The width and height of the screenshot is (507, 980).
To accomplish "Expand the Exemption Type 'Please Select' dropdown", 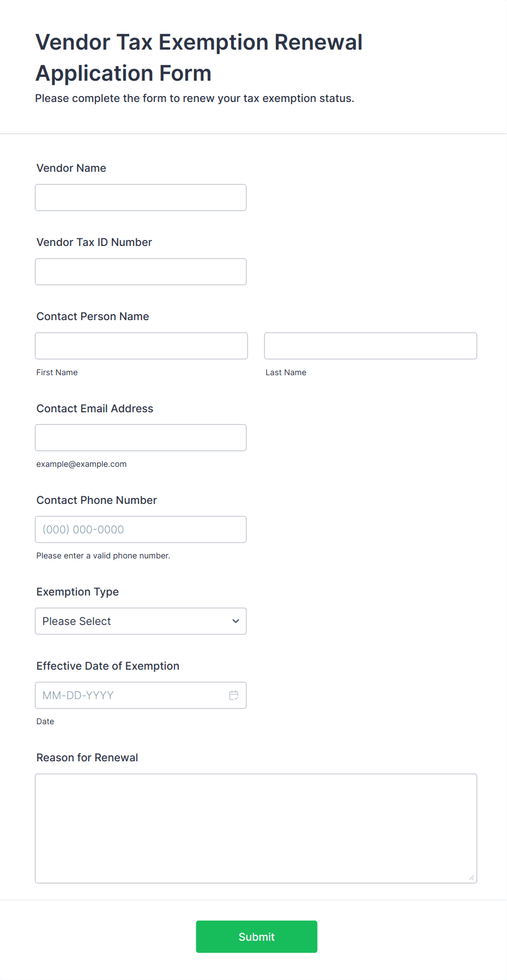I will 141,621.
